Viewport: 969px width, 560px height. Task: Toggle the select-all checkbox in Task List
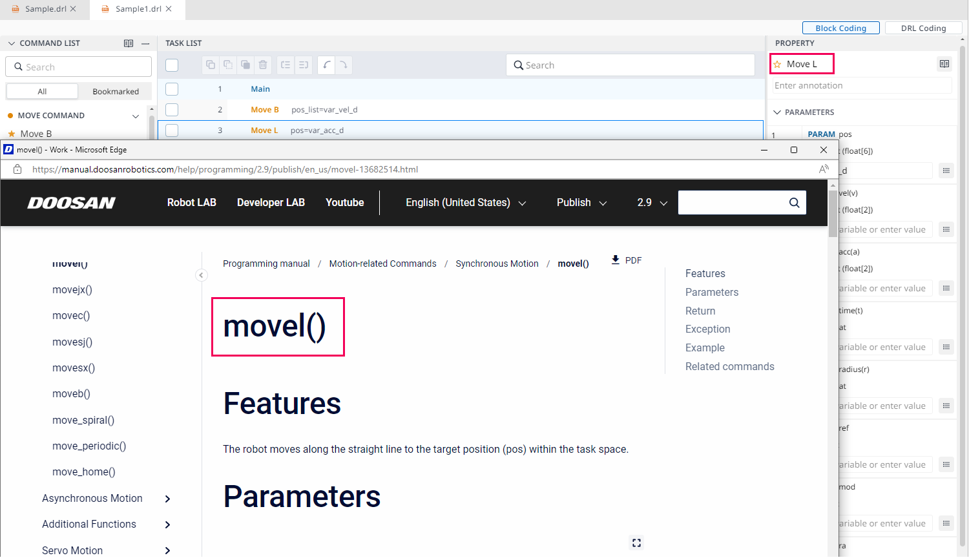pyautogui.click(x=172, y=65)
